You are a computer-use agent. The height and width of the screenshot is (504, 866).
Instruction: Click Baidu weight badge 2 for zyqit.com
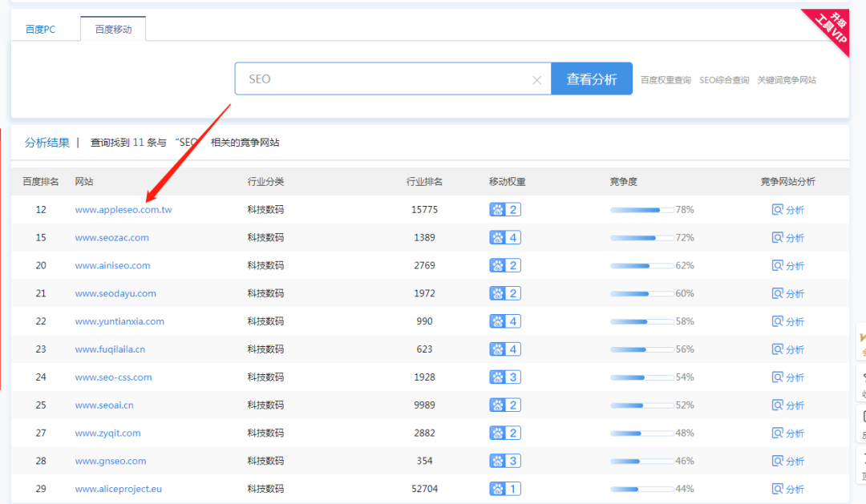pyautogui.click(x=505, y=433)
